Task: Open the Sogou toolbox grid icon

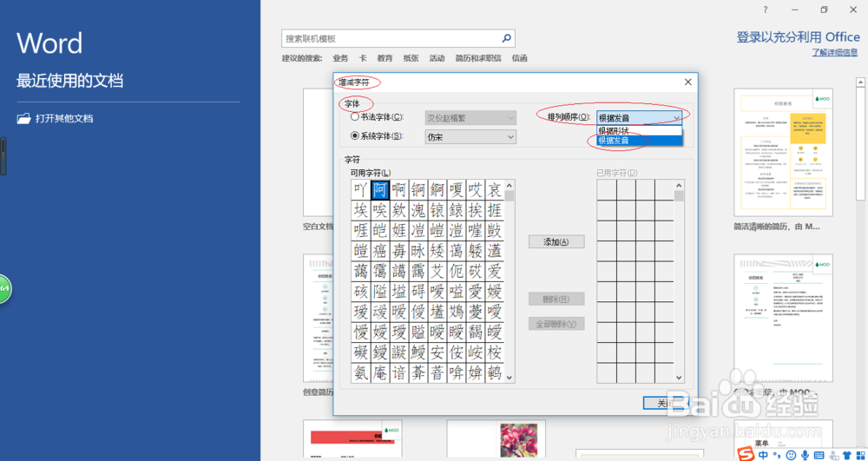Action: [859, 455]
